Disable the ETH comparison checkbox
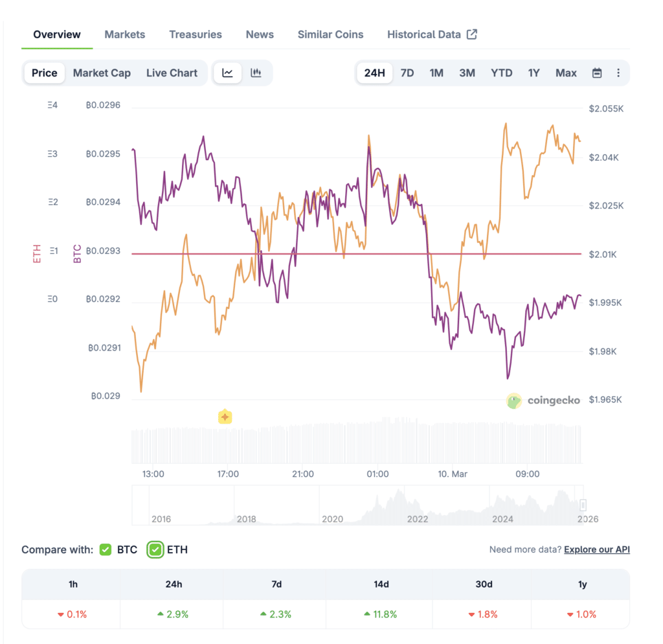This screenshot has width=663, height=644. click(155, 549)
